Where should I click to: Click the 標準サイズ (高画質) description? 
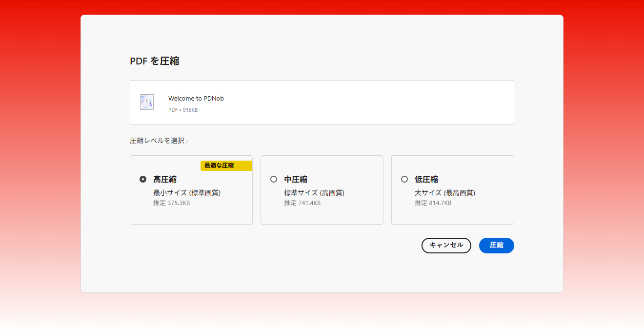[314, 193]
